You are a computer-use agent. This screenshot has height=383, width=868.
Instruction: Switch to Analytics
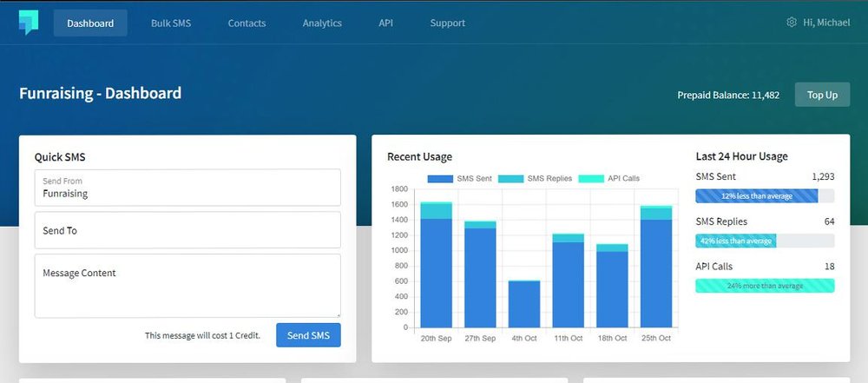[x=322, y=23]
